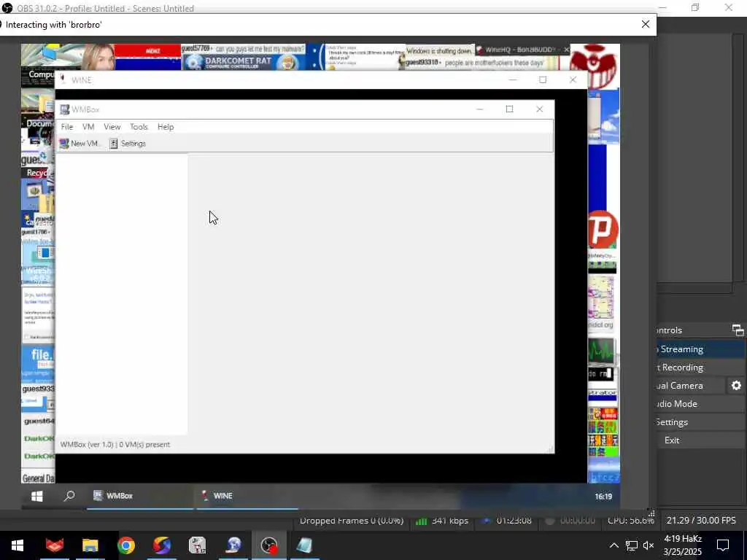The height and width of the screenshot is (560, 747).
Task: Select the OBS Studio taskbar icon
Action: coord(269,545)
